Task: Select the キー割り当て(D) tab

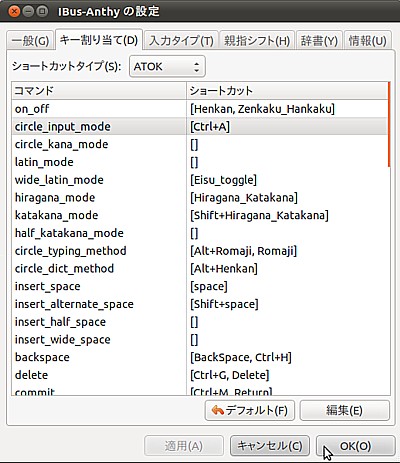Action: click(99, 40)
